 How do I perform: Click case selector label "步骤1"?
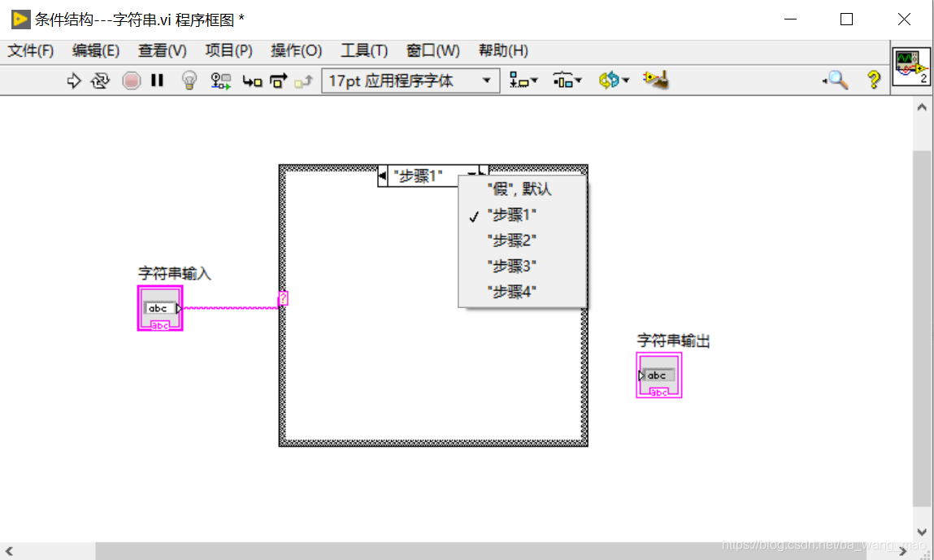[x=418, y=176]
